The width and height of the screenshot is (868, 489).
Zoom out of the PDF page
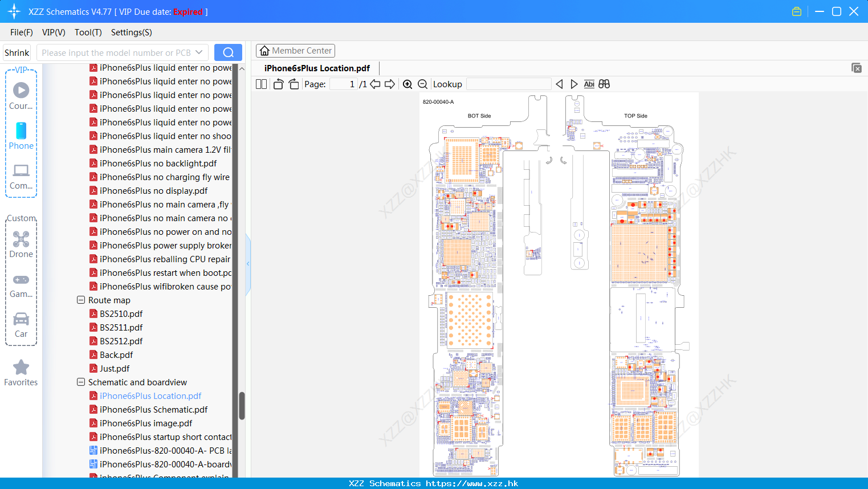click(422, 84)
